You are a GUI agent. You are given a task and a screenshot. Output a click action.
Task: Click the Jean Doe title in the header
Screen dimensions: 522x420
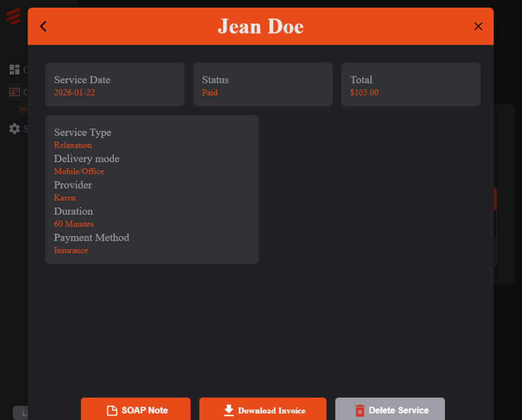pyautogui.click(x=261, y=26)
